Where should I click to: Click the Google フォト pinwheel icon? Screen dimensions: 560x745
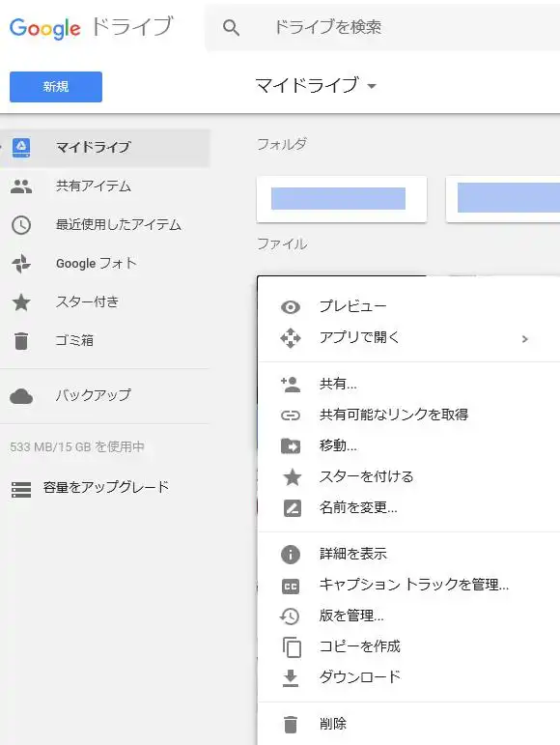click(x=21, y=264)
